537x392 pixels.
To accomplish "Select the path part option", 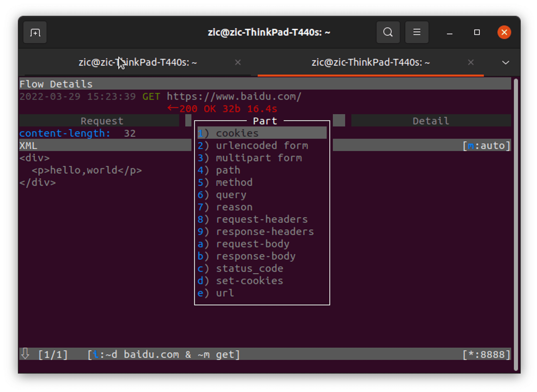I will (x=262, y=170).
